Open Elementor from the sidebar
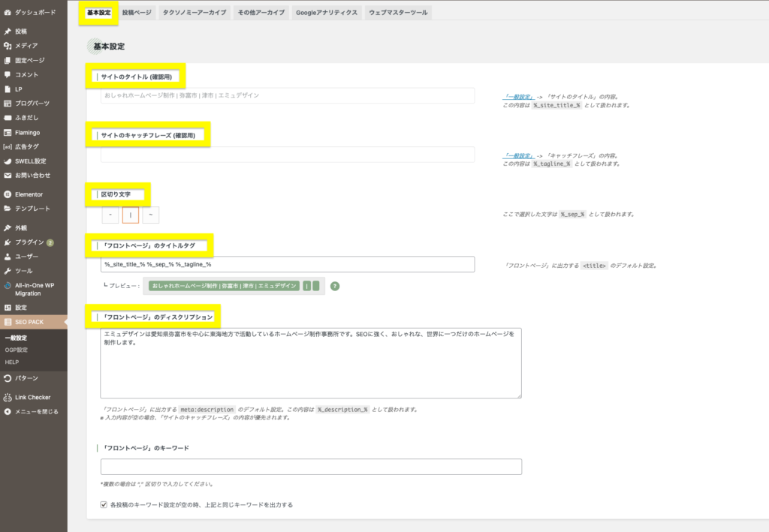This screenshot has width=769, height=532. (x=29, y=194)
